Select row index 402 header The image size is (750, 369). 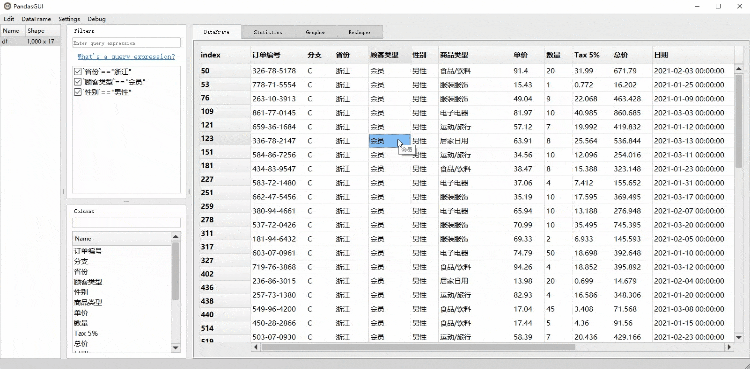point(225,274)
